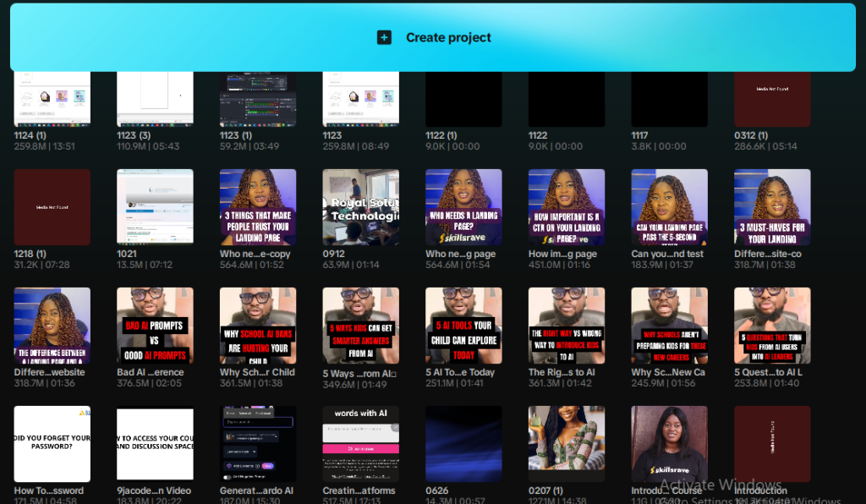Open 'Did You Forget Your Password' project thumbnail
The image size is (866, 504).
pyautogui.click(x=52, y=443)
